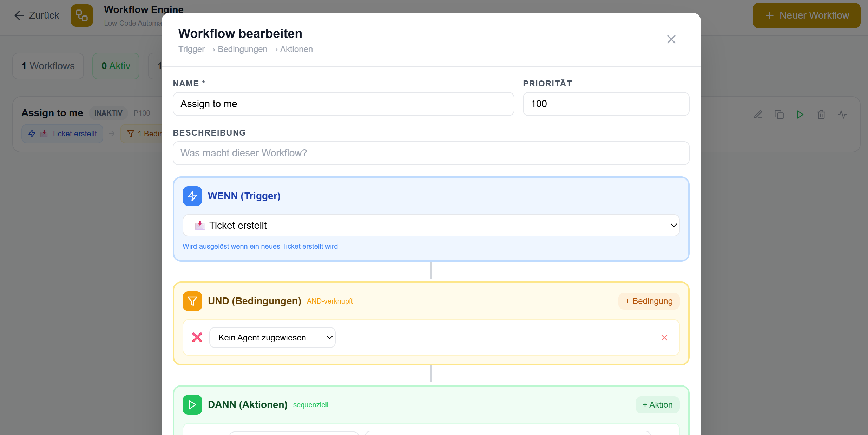Add an action using the Aktion button
Image resolution: width=868 pixels, height=435 pixels.
[657, 404]
